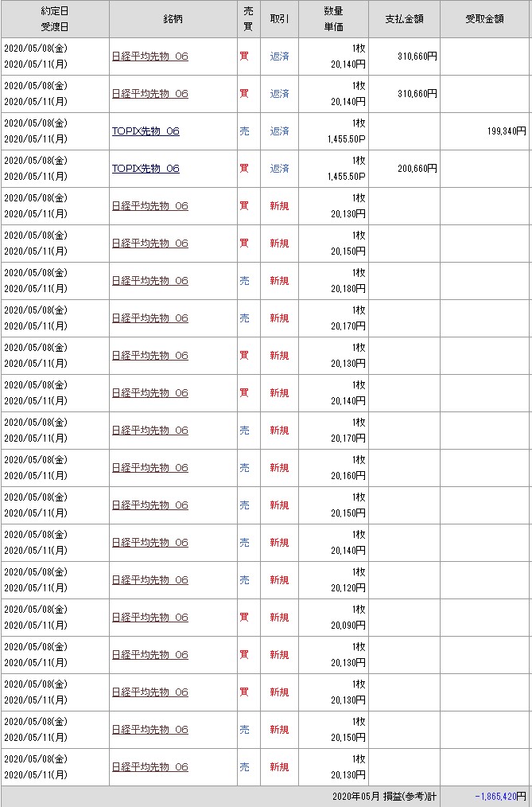Open 日経平均先物 06 link priced 20,180円

tap(150, 281)
